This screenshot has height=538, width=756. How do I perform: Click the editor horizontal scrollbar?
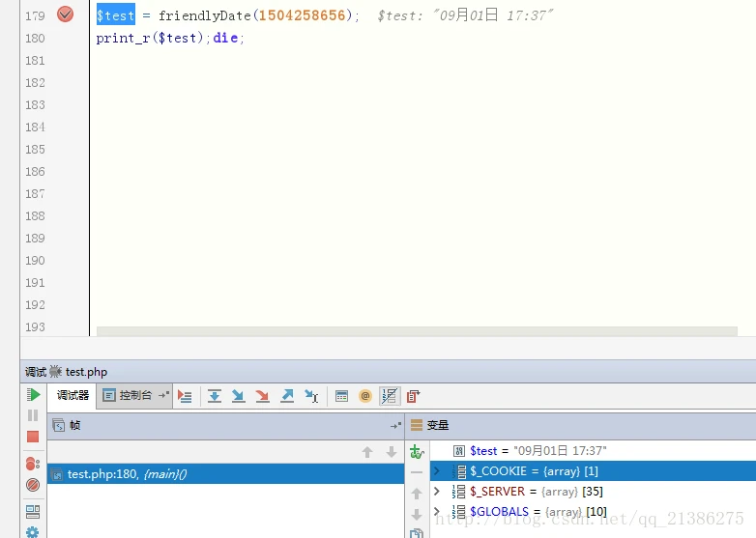(x=416, y=331)
